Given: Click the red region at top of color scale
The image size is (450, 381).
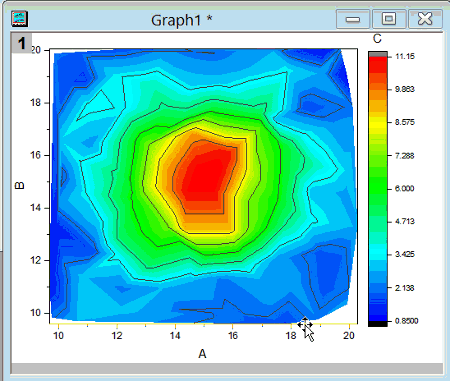Looking at the screenshot, I should coord(378,64).
